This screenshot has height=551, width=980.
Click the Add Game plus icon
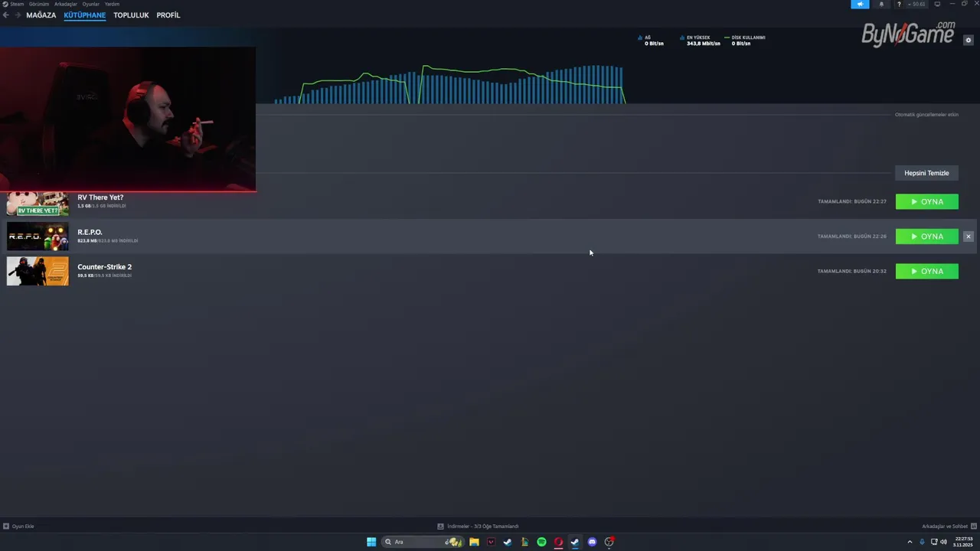point(6,527)
